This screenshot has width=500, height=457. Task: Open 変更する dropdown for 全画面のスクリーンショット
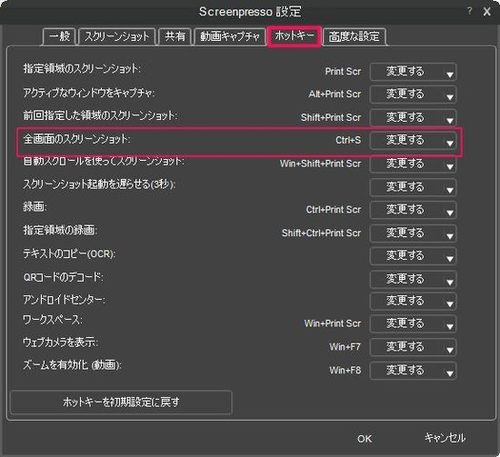point(413,140)
